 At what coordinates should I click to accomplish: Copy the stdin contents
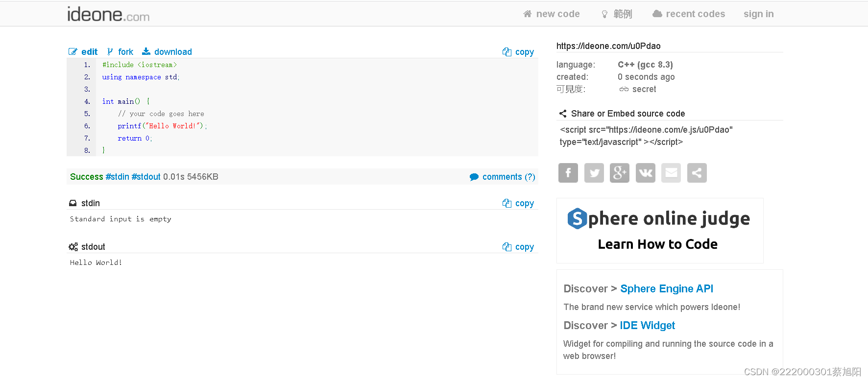point(524,203)
